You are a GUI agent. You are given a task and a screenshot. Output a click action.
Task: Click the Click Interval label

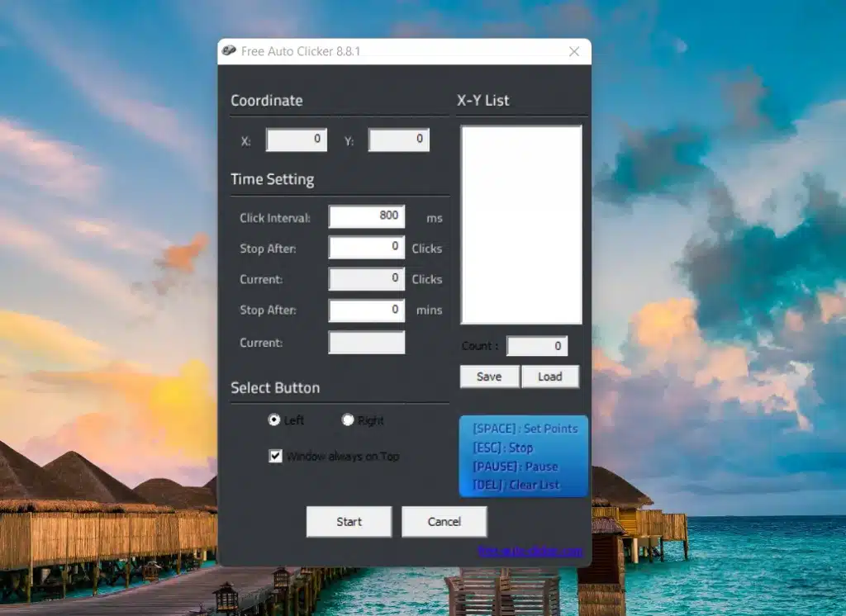(x=275, y=218)
